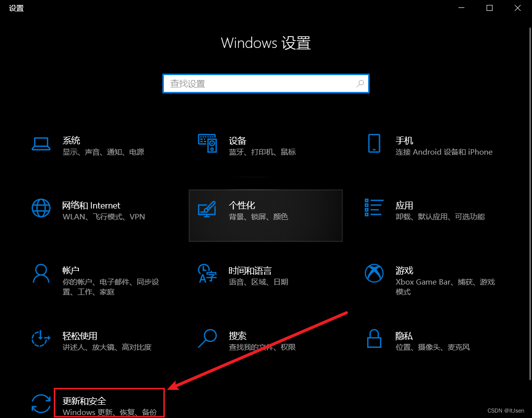Screen dimensions: 532x418
Task: Click the Xbox gaming icon
Action: point(374,273)
